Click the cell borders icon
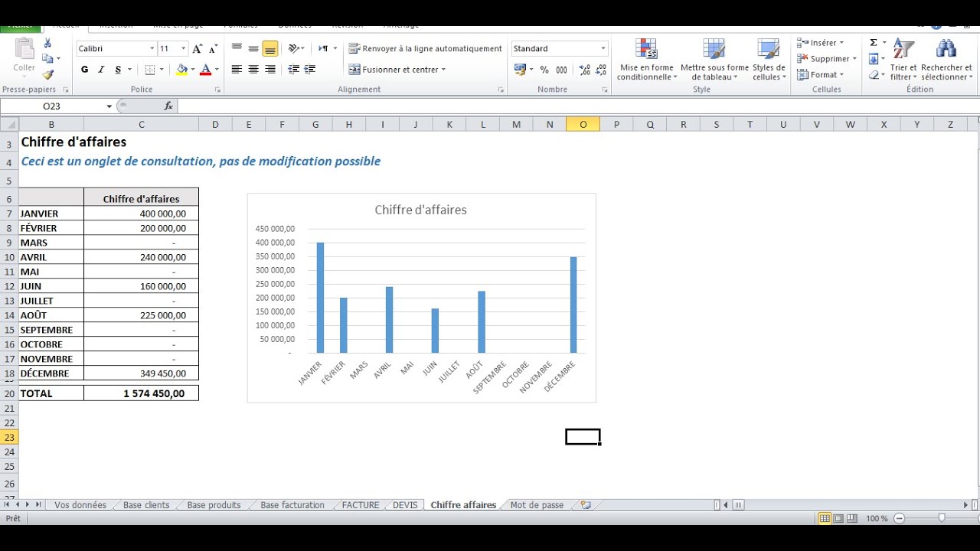This screenshot has width=980, height=551. (x=149, y=70)
